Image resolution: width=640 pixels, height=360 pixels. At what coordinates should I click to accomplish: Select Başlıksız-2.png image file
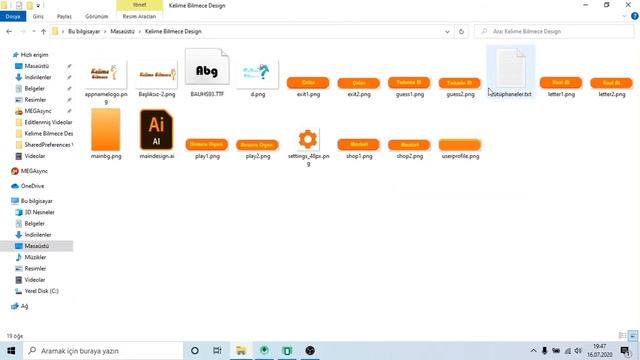pos(157,78)
